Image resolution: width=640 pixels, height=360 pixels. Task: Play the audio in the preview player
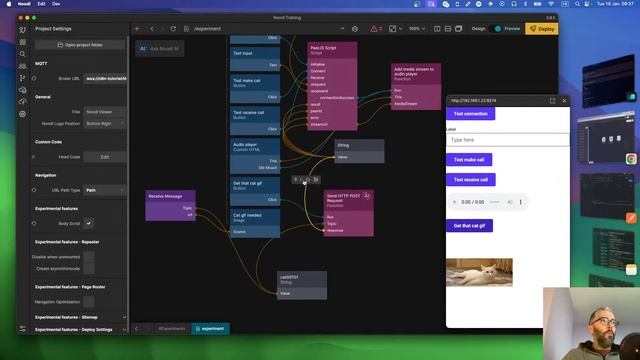[x=454, y=202]
